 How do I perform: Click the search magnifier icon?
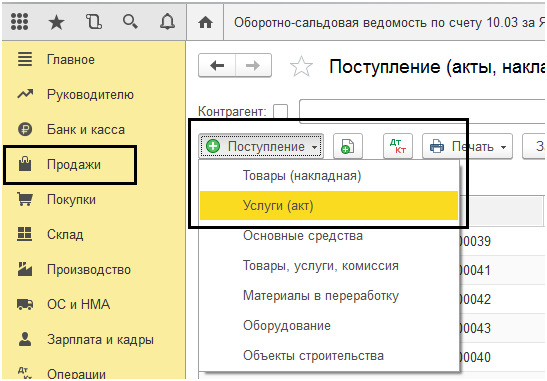[130, 22]
